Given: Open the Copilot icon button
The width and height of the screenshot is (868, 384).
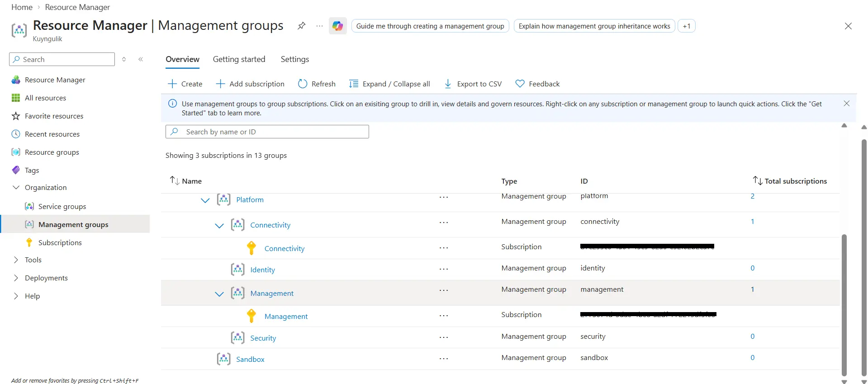Looking at the screenshot, I should (x=337, y=26).
